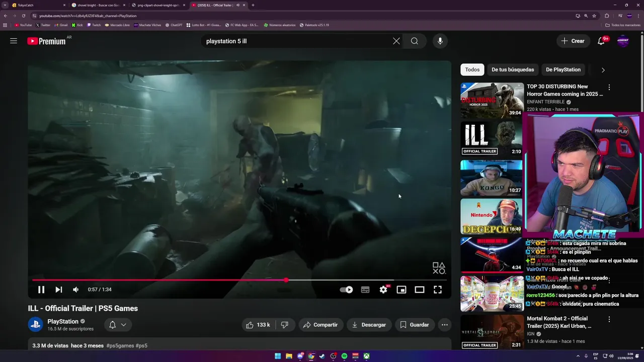Toggle subtitles in the player
This screenshot has width=644, height=362.
365,290
